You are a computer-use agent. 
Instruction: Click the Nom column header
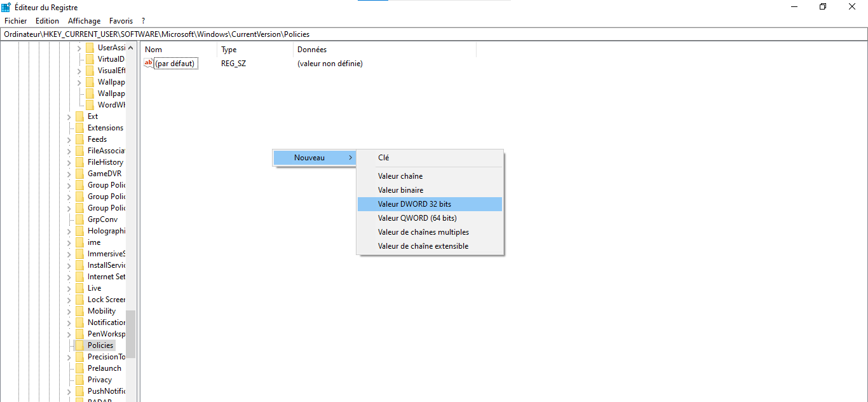pos(153,49)
